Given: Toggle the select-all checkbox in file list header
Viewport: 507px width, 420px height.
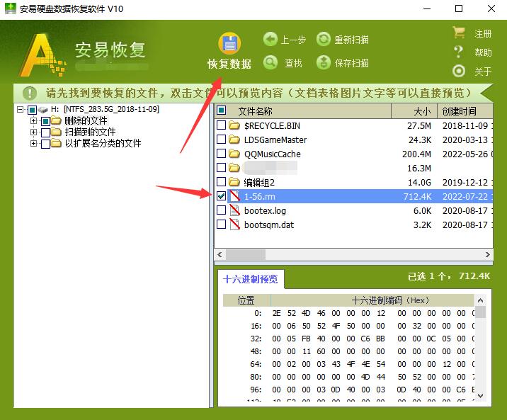Looking at the screenshot, I should [x=222, y=110].
